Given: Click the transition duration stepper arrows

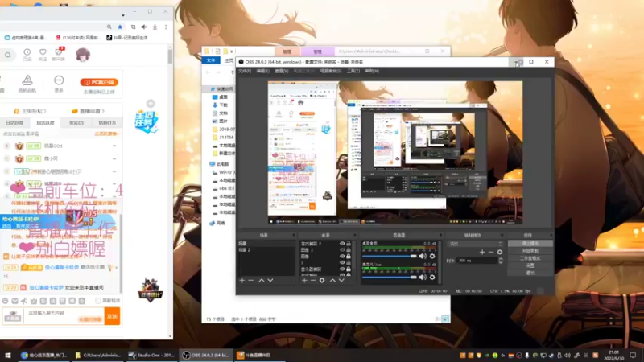Looking at the screenshot, I should (x=500, y=261).
